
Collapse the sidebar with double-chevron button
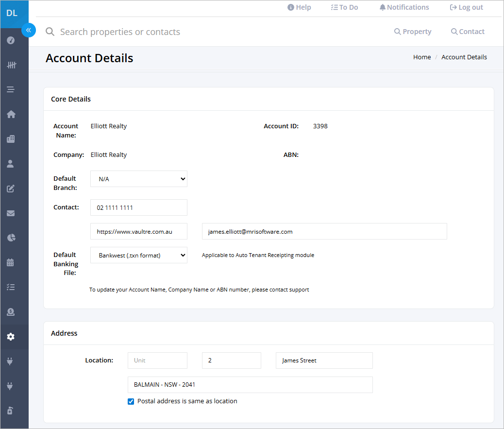[29, 30]
